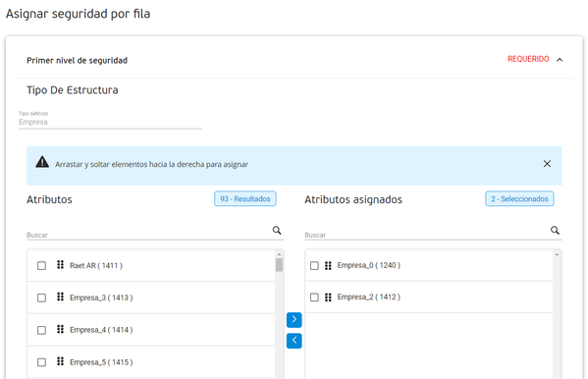Screen dimensions: 588x379
Task: Check the Raet AR (1411) checkbox
Action: click(41, 266)
